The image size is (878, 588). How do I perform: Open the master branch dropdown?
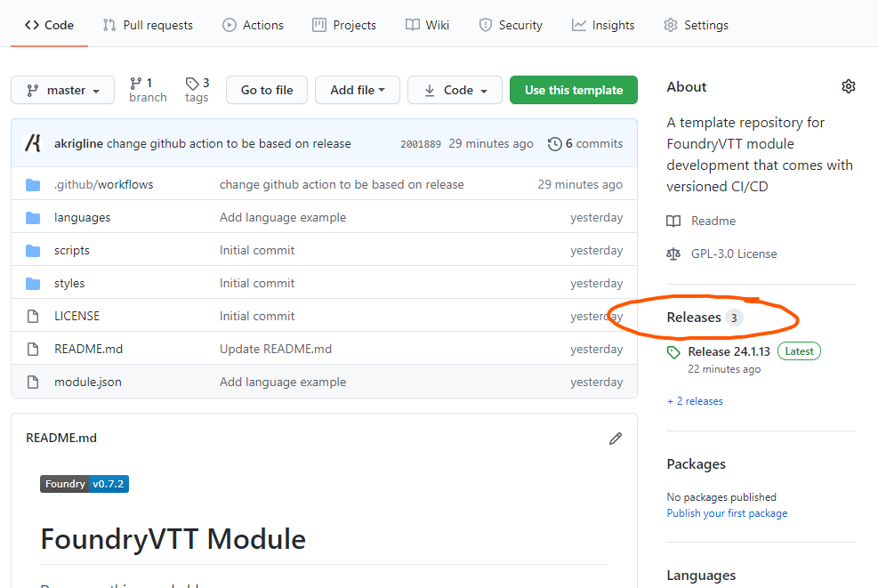[62, 90]
